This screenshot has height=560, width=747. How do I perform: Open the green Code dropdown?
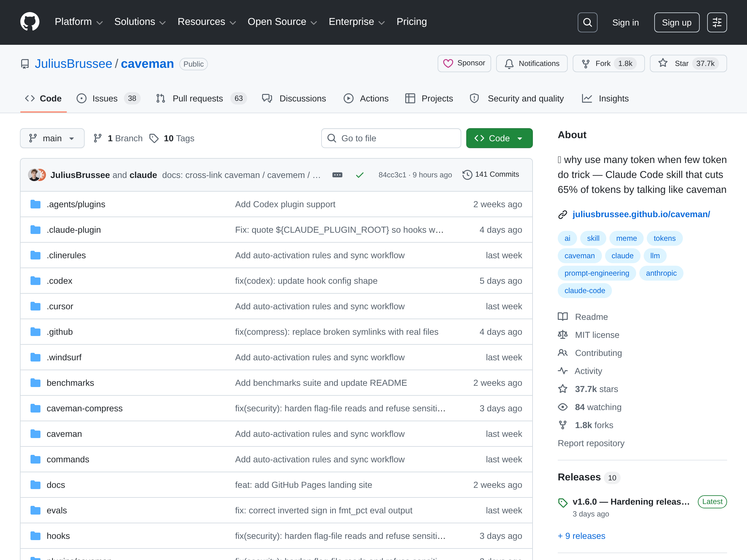click(499, 138)
